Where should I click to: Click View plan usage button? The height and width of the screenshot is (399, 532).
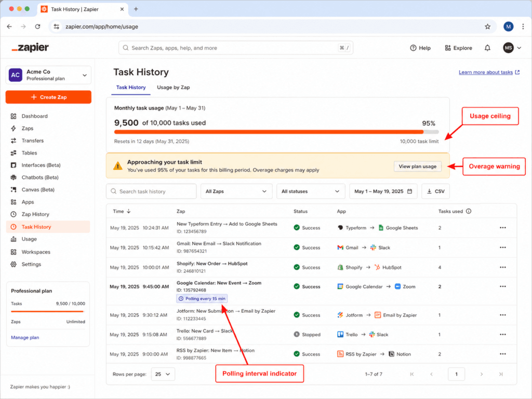417,166
